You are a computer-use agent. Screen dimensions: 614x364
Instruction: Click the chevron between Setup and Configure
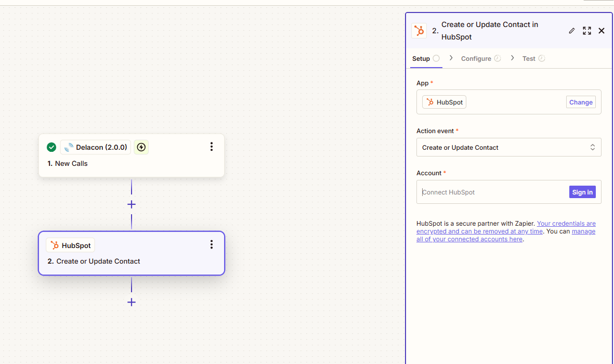(x=451, y=58)
